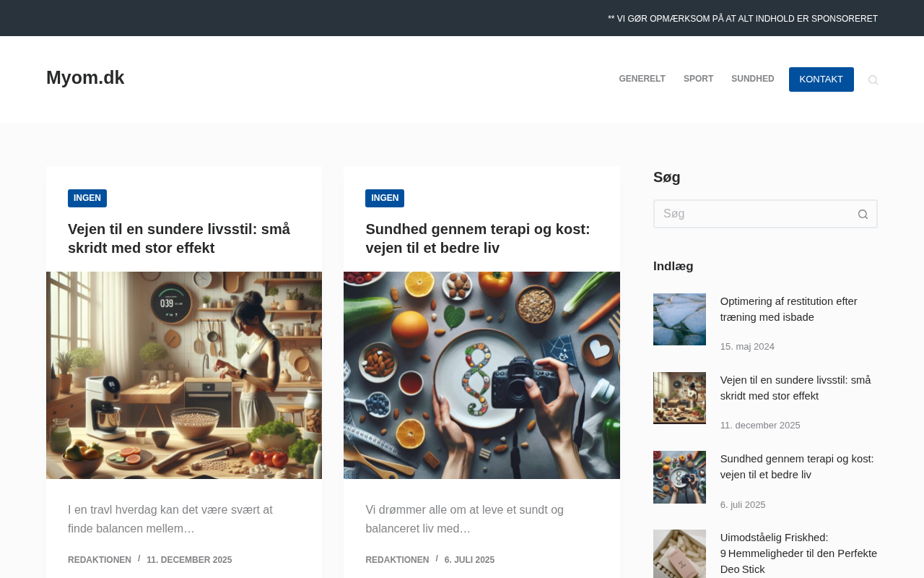
Task: Open the sidebar link Sundhed gennem terapi og kost
Action: click(x=797, y=467)
